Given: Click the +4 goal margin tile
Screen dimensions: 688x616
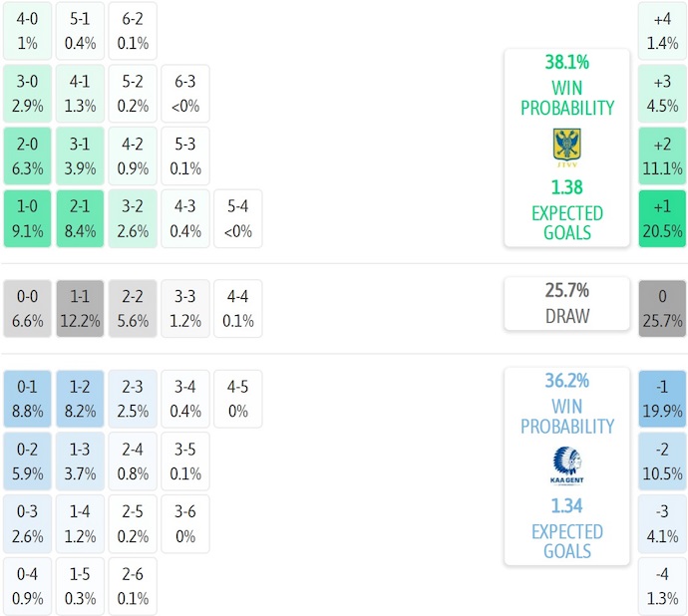Looking at the screenshot, I should coord(662,31).
